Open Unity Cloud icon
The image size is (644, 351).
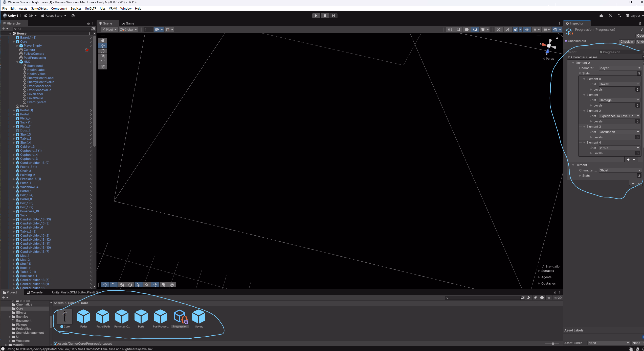click(601, 16)
